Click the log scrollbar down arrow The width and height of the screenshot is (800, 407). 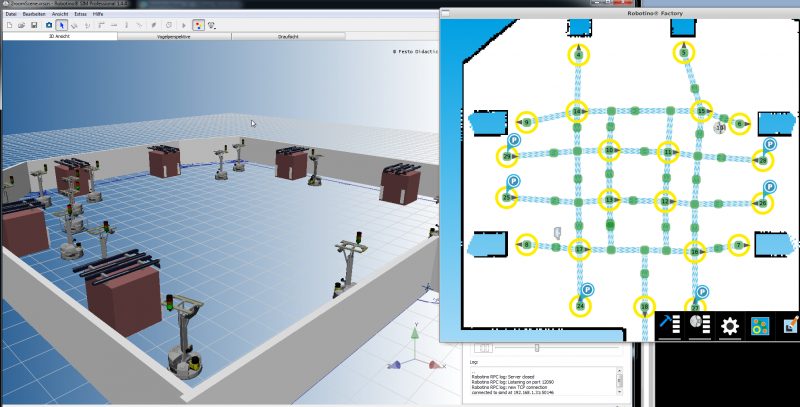[x=619, y=392]
